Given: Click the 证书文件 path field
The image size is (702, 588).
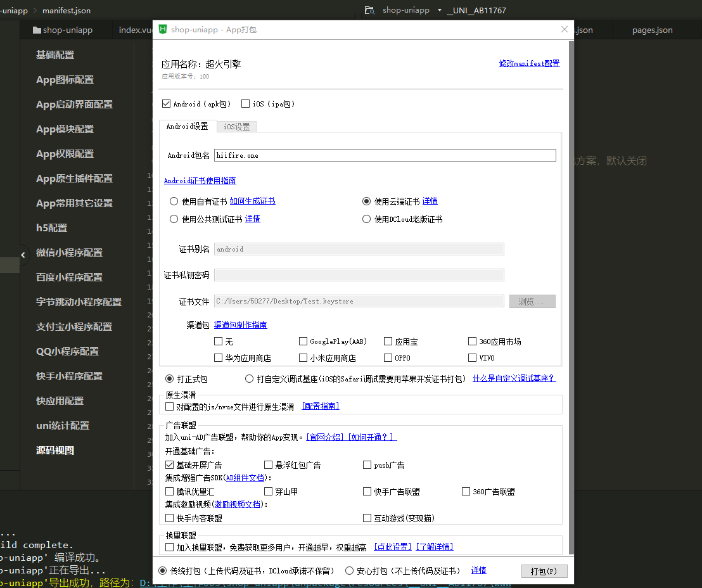Looking at the screenshot, I should coord(359,301).
